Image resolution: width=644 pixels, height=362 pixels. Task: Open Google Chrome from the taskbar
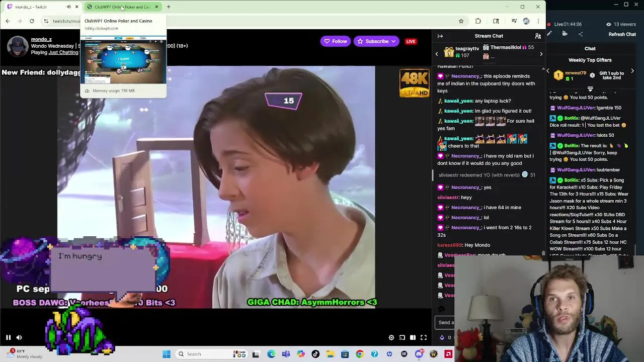(359, 354)
